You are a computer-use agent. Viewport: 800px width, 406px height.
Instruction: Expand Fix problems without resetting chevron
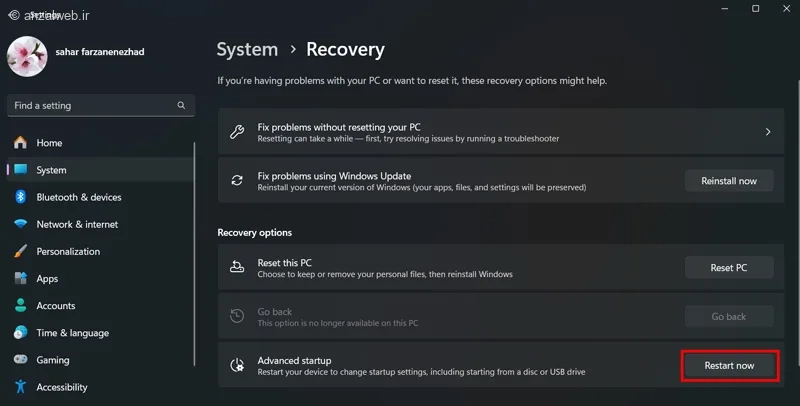(x=767, y=132)
